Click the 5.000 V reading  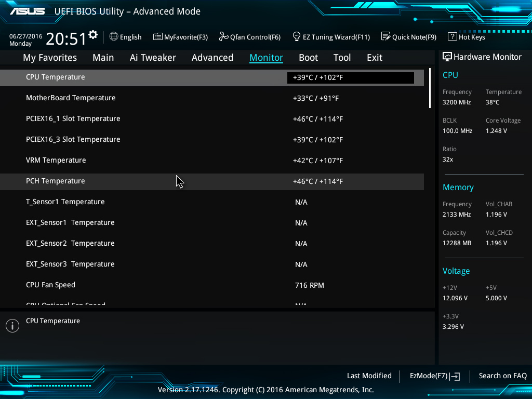pos(496,298)
